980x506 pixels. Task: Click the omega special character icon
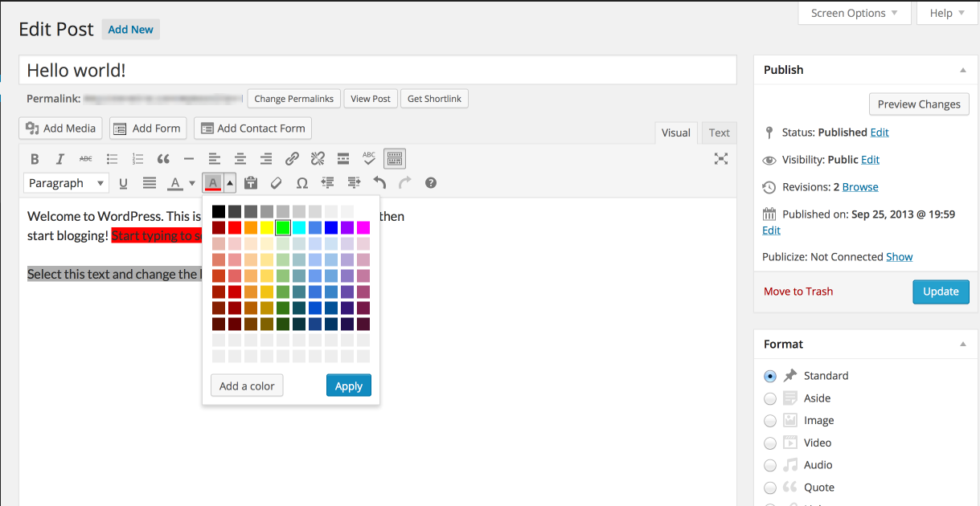(x=301, y=183)
